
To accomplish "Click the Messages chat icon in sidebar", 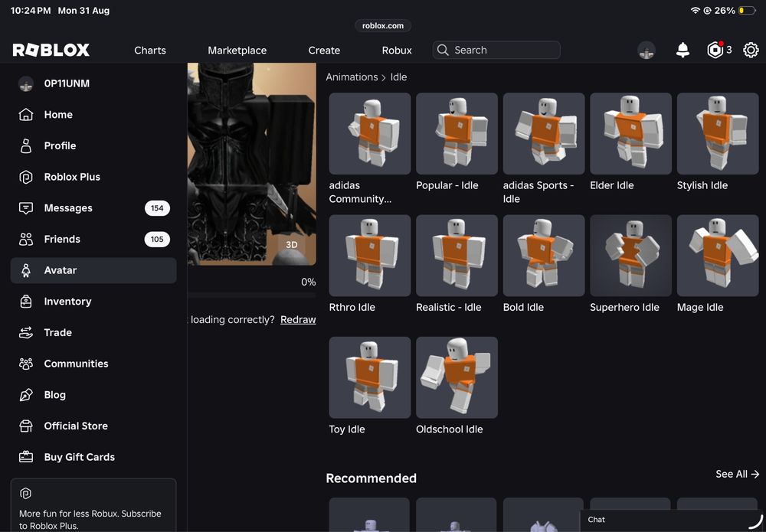I will (x=26, y=208).
